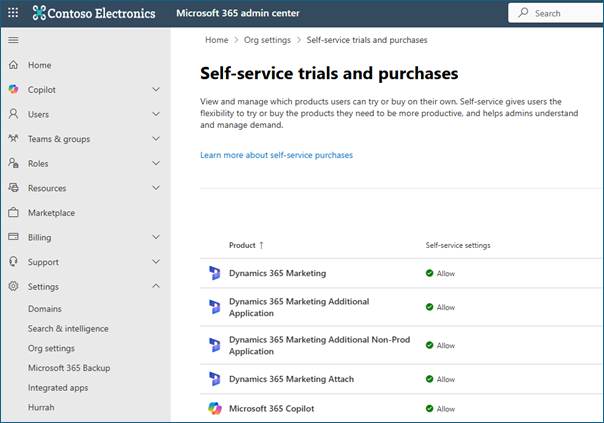Expand the Billing section chevron

point(155,237)
